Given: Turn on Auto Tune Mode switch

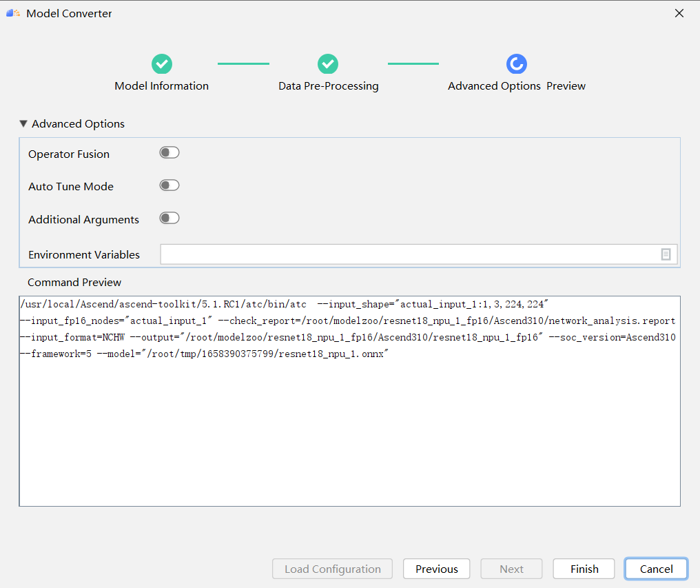Looking at the screenshot, I should pyautogui.click(x=169, y=185).
